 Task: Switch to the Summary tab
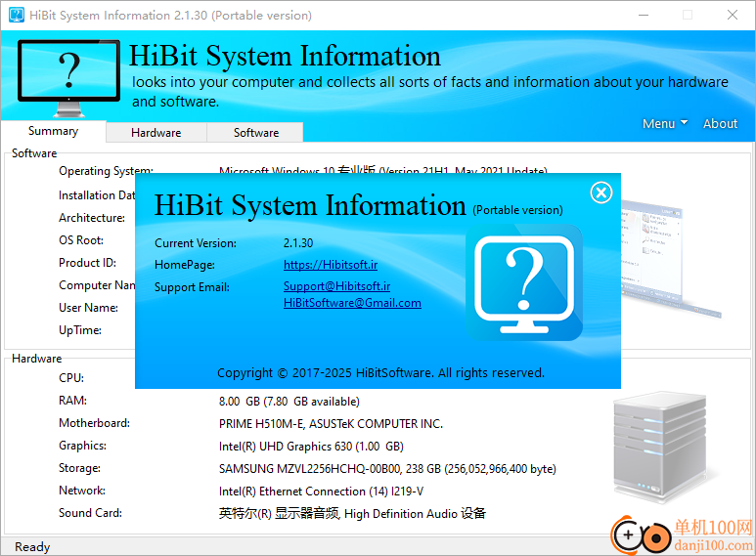click(53, 131)
